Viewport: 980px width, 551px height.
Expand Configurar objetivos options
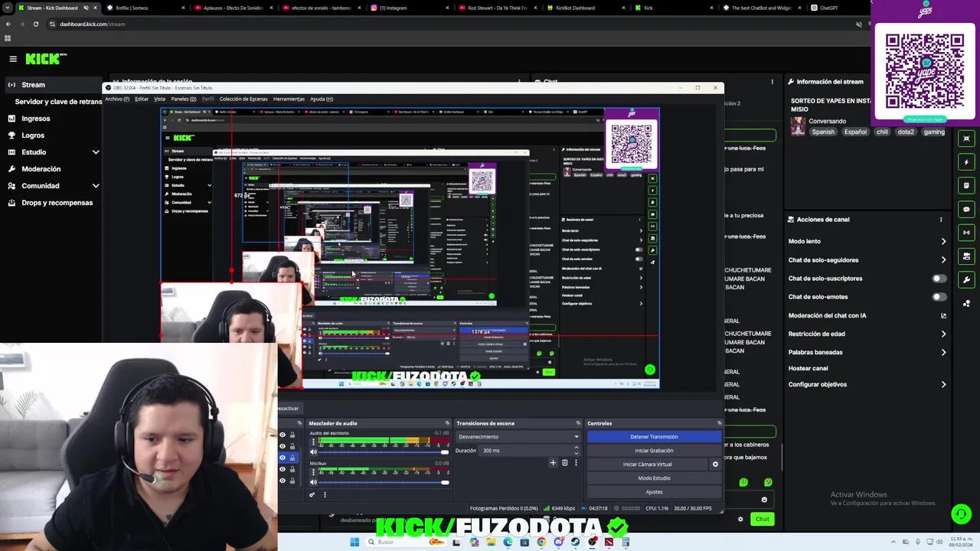[943, 384]
